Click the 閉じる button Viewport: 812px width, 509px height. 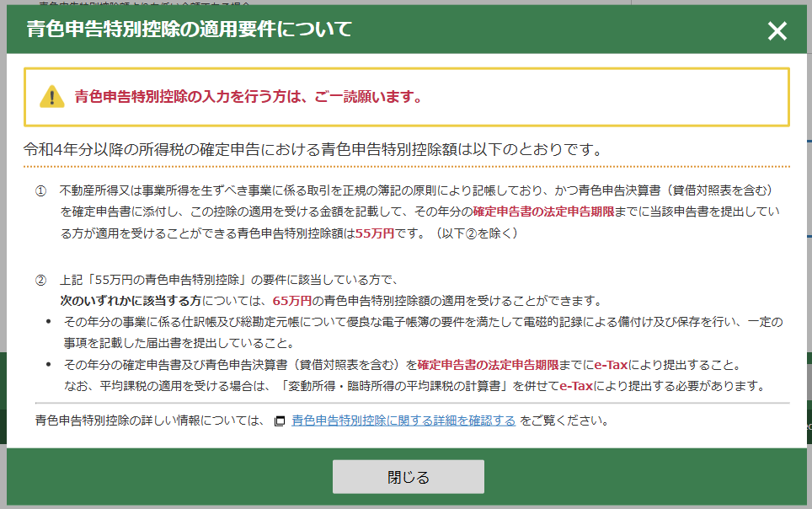click(x=408, y=477)
